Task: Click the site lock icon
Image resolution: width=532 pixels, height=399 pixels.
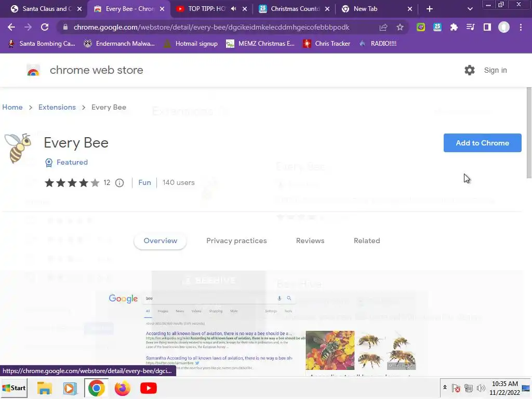Action: point(65,27)
